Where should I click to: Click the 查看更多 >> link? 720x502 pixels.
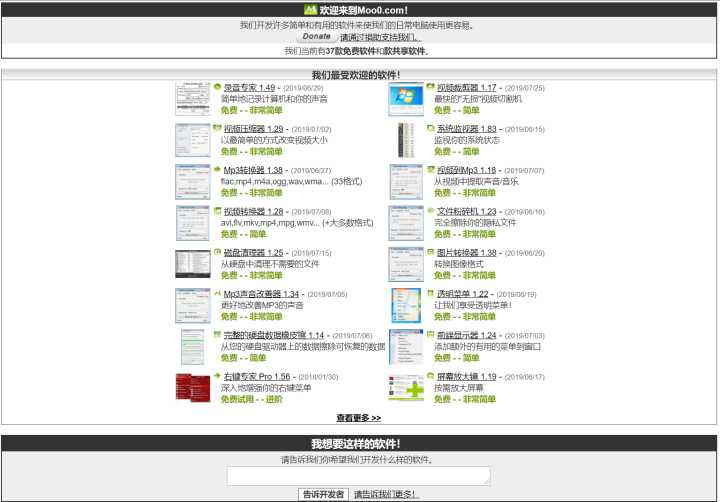[359, 417]
